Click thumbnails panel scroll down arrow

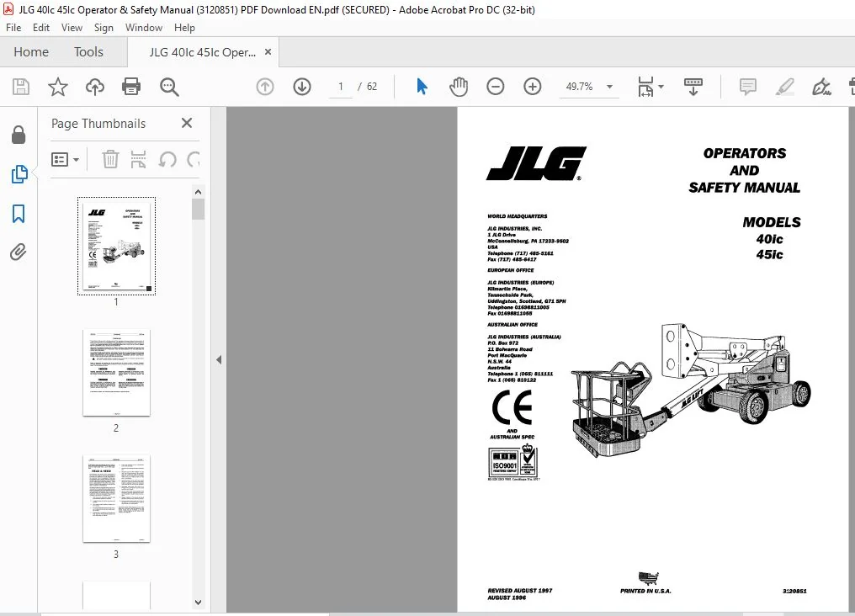tap(198, 603)
